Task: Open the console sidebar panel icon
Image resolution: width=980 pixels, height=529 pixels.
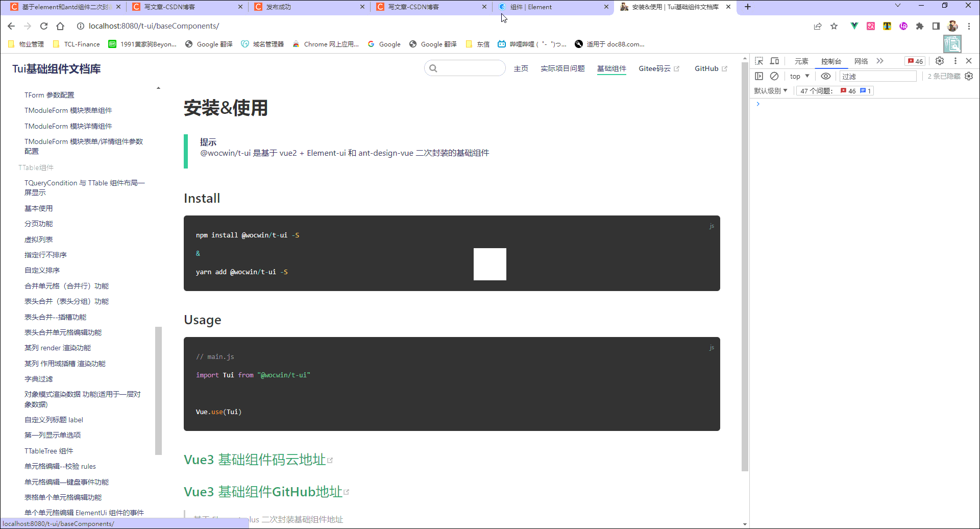Action: pos(759,76)
